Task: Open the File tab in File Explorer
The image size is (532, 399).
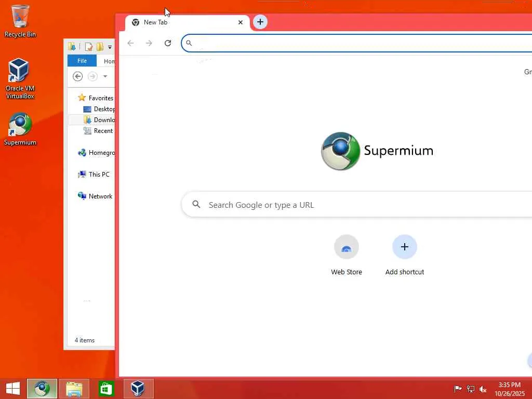Action: (82, 61)
